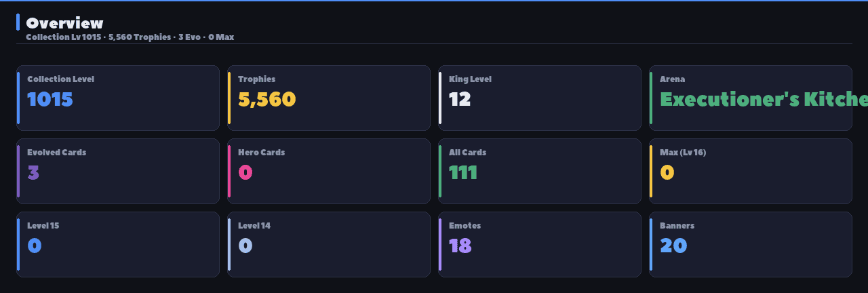
Task: Open the King Level card
Action: coord(540,98)
